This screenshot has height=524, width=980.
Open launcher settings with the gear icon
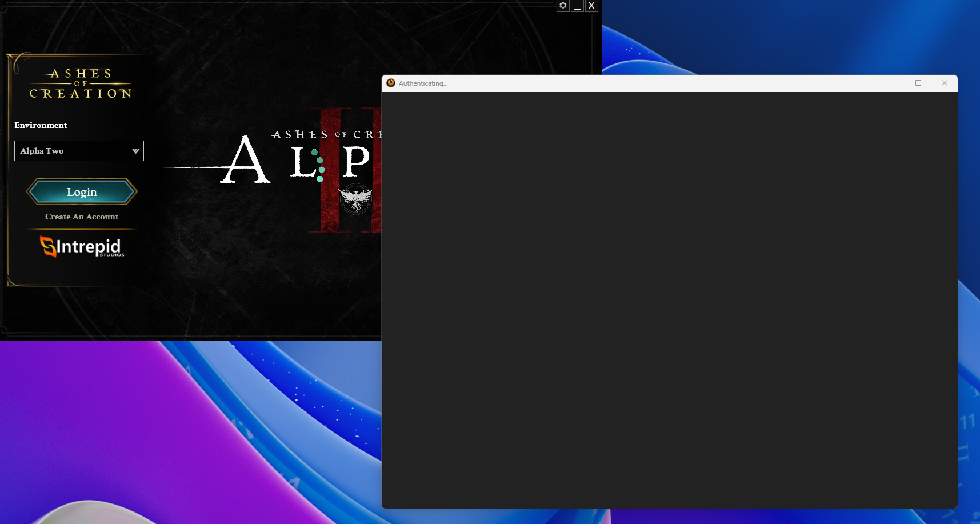click(x=563, y=6)
